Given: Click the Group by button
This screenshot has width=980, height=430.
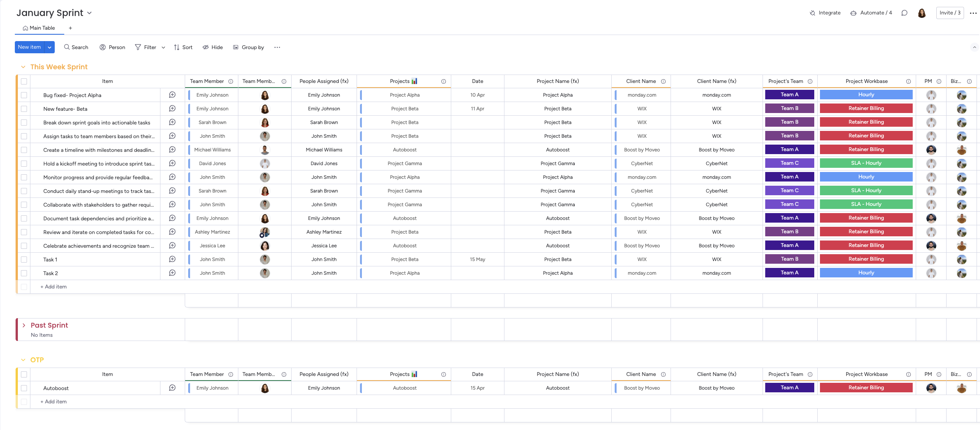Looking at the screenshot, I should [249, 47].
